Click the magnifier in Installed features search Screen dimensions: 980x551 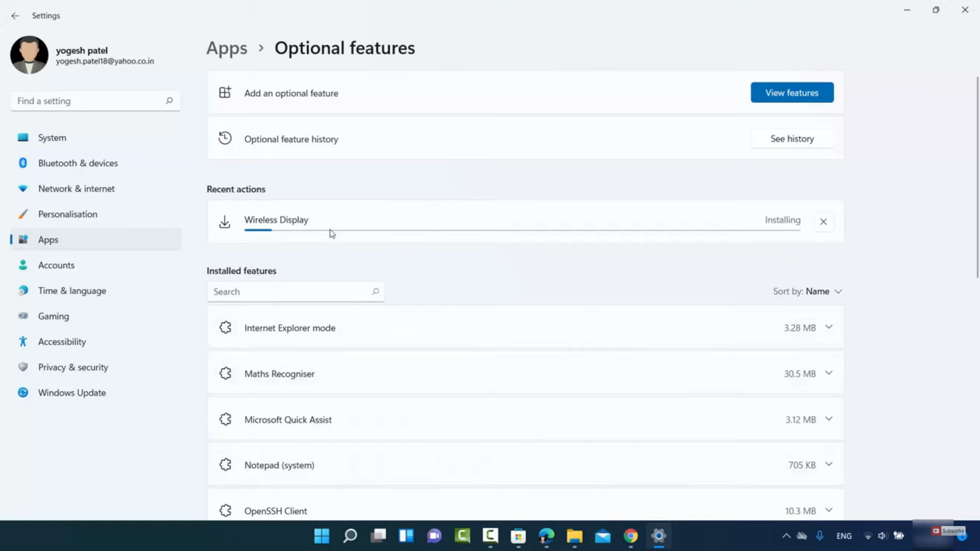[x=376, y=291]
